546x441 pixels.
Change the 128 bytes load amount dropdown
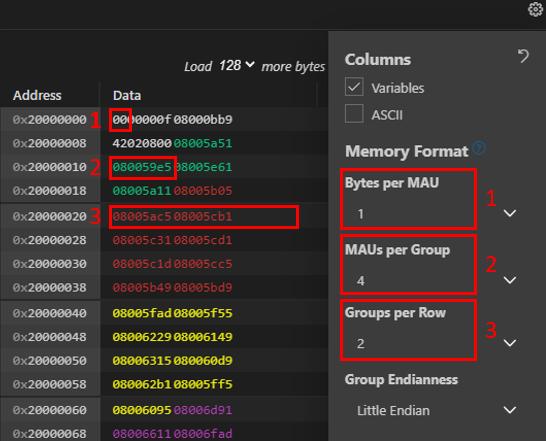pos(236,65)
